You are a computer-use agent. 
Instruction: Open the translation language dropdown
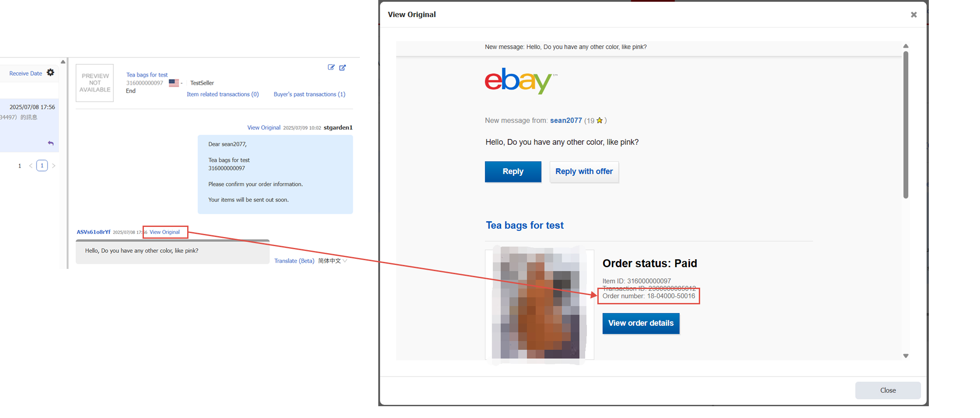[332, 261]
